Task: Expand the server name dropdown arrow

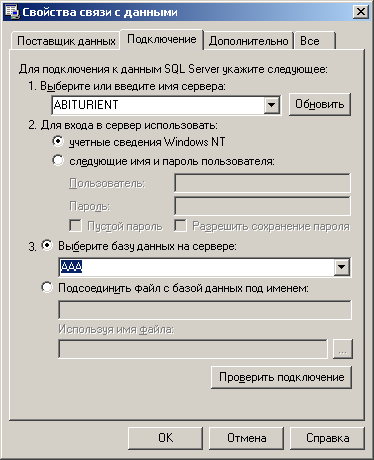Action: pyautogui.click(x=272, y=105)
